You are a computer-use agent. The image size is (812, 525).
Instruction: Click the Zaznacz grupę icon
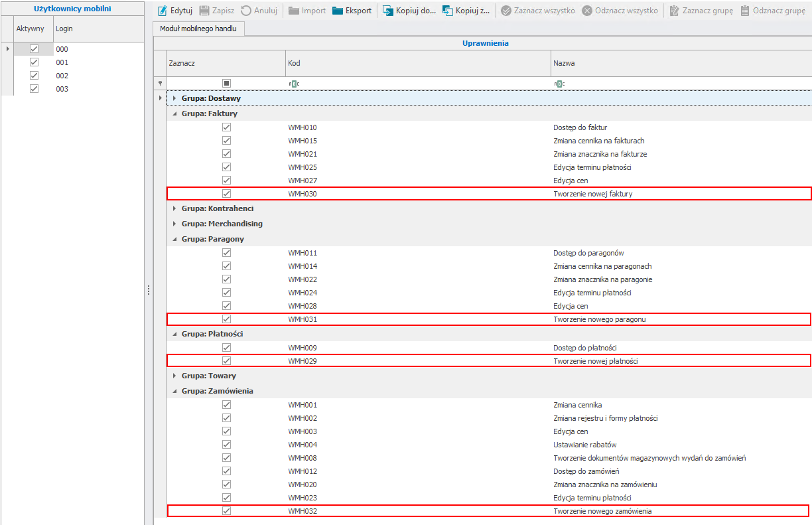(675, 11)
